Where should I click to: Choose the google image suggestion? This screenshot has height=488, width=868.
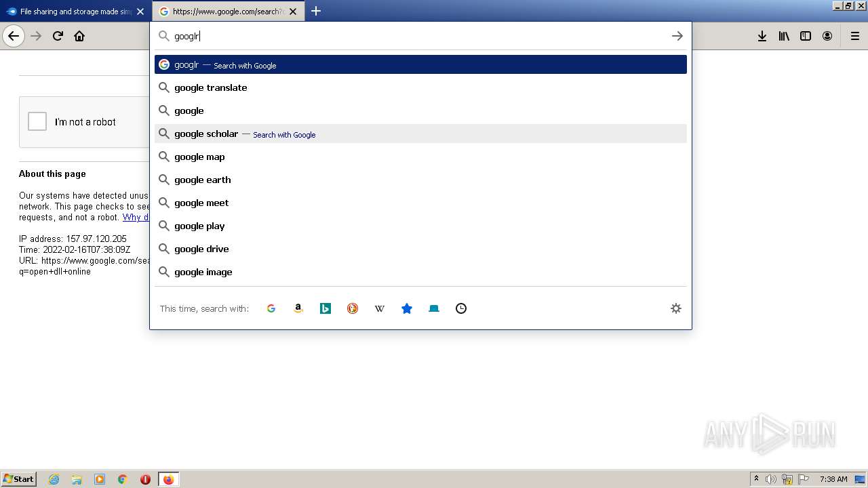[420, 272]
